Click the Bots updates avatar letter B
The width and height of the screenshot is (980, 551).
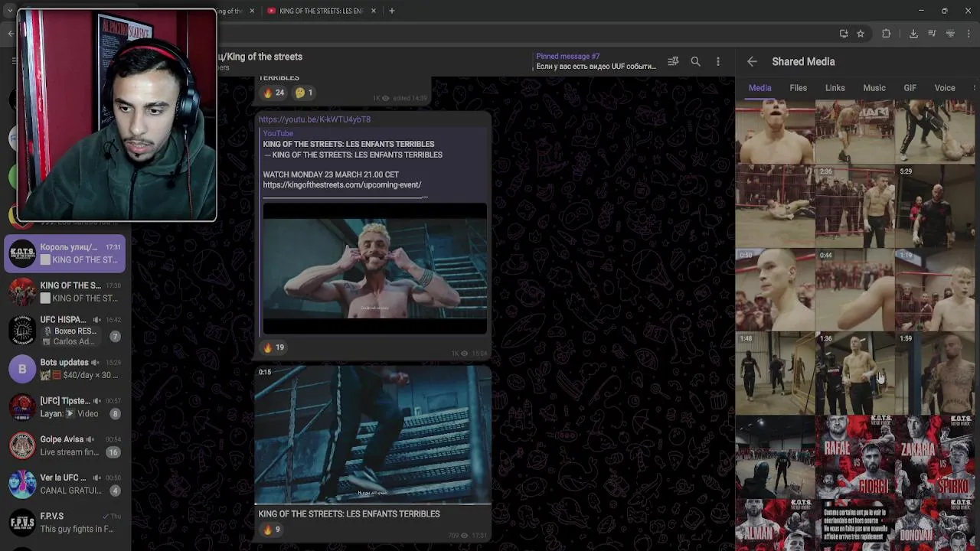click(x=22, y=369)
